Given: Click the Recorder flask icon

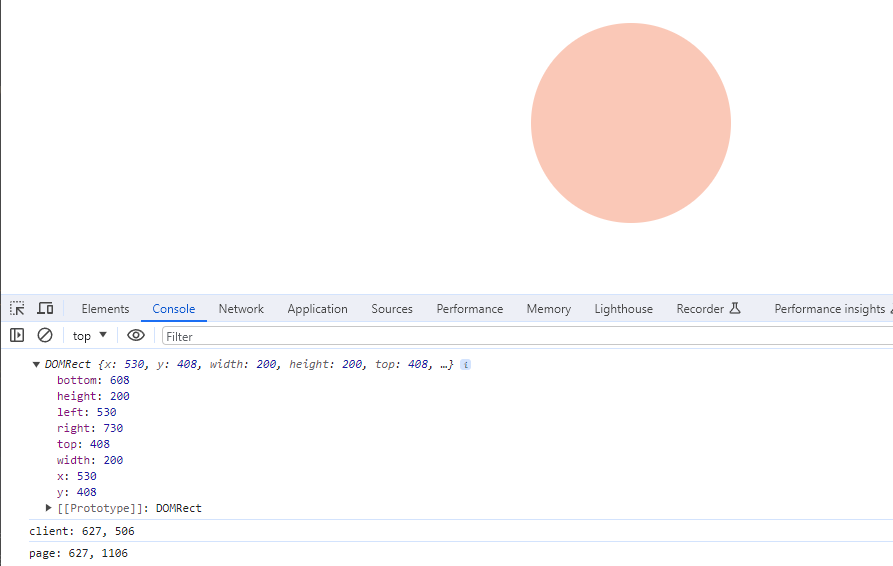Looking at the screenshot, I should [x=735, y=308].
